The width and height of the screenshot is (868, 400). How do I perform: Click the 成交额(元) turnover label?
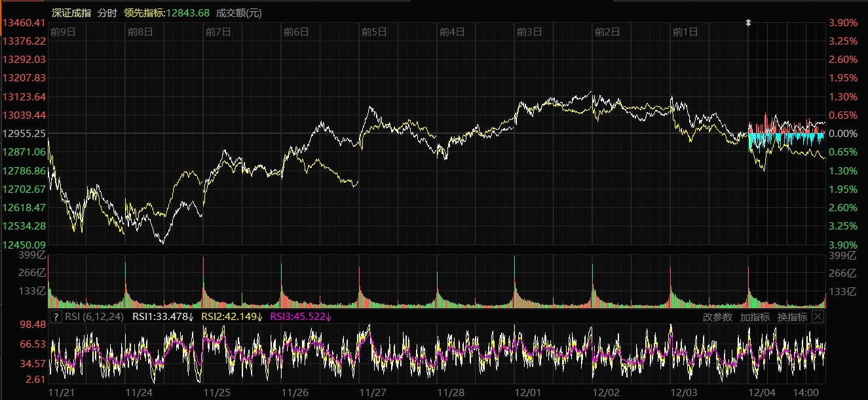click(239, 13)
